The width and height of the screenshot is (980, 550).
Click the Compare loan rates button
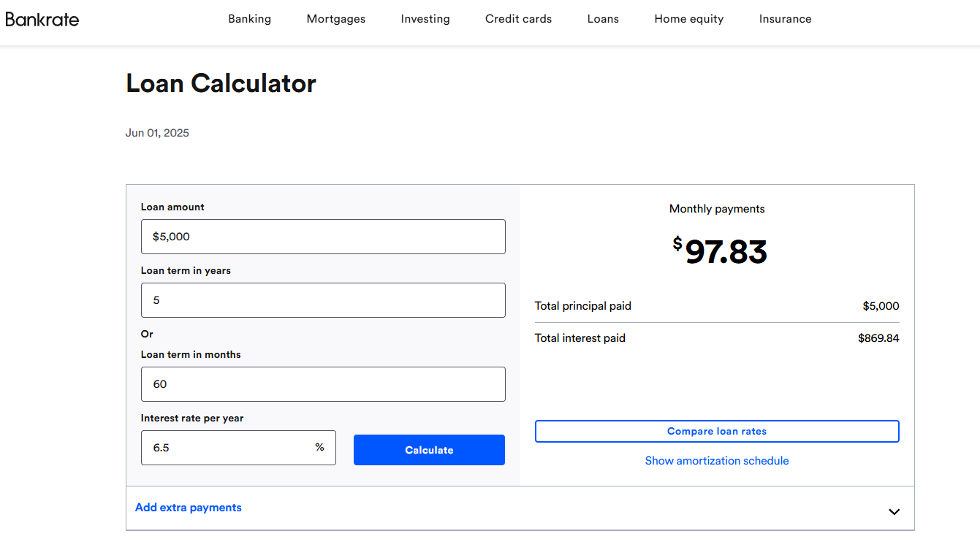click(x=717, y=431)
